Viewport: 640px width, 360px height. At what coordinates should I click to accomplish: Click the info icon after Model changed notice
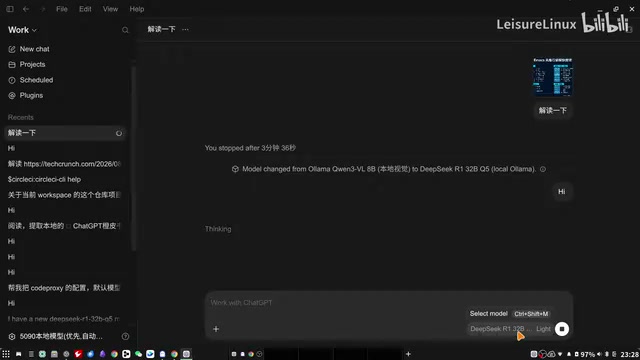point(543,169)
